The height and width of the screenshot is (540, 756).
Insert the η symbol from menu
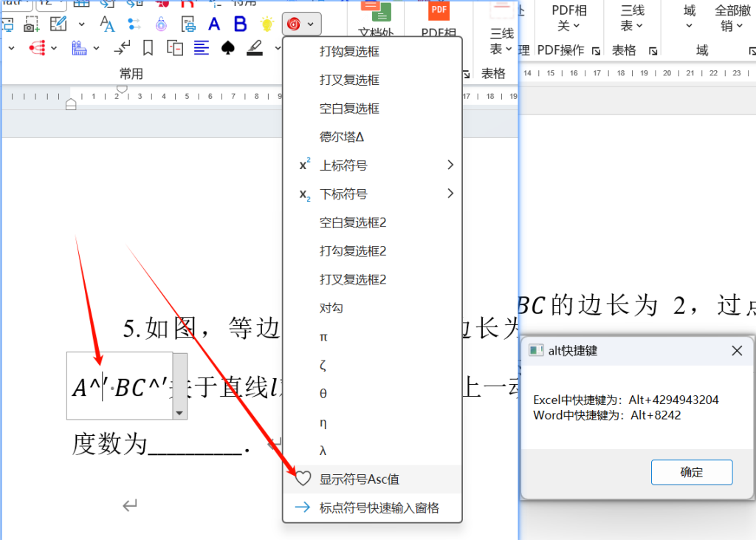(372, 423)
